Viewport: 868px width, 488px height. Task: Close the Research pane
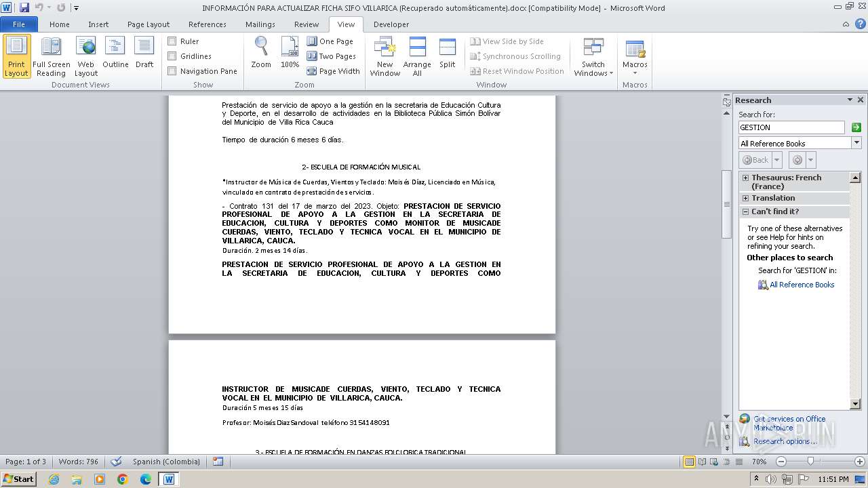pyautogui.click(x=861, y=100)
